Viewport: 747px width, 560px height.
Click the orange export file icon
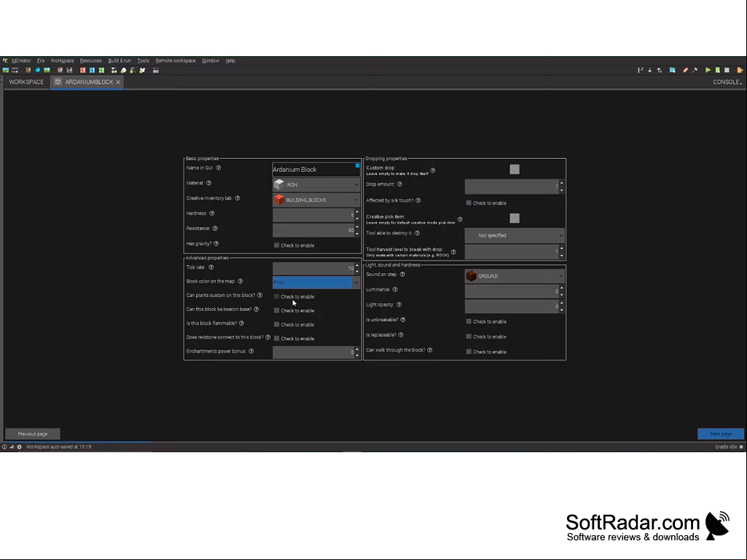(740, 70)
